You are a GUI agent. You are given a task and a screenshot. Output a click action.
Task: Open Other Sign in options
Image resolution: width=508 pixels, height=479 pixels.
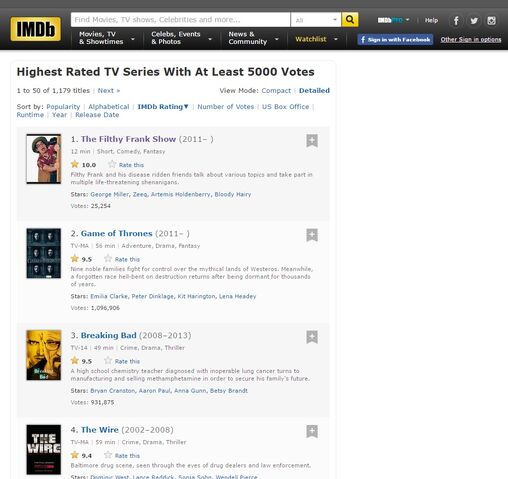coord(471,39)
